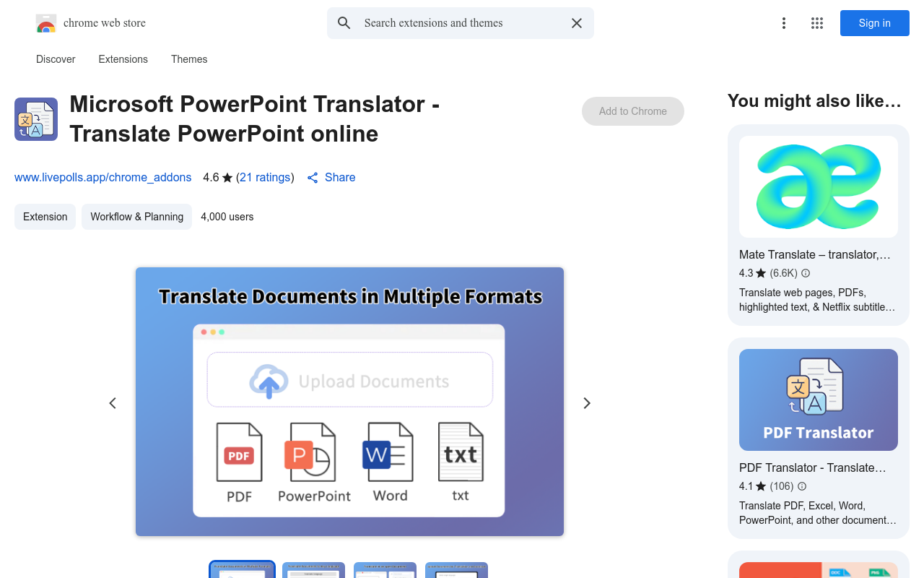
Task: Click the main Translate Documents screenshot
Action: (x=349, y=402)
